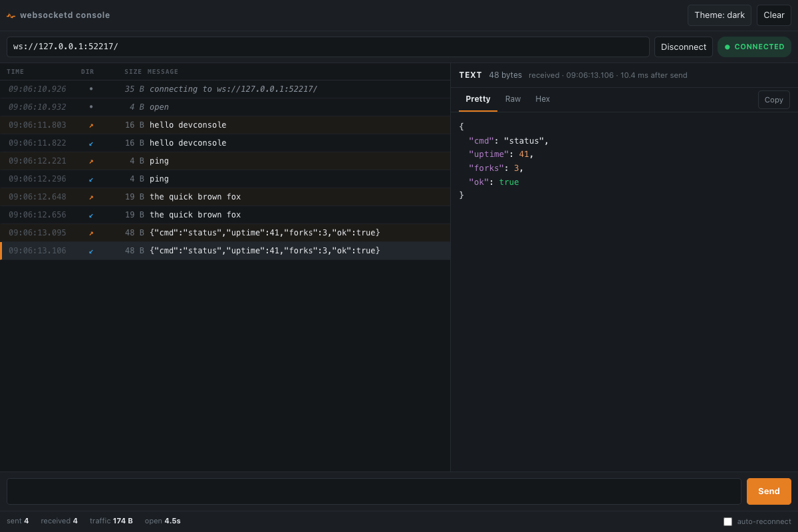The width and height of the screenshot is (798, 532).
Task: Click the "uptime": 41 JSON line
Action: coord(501,154)
